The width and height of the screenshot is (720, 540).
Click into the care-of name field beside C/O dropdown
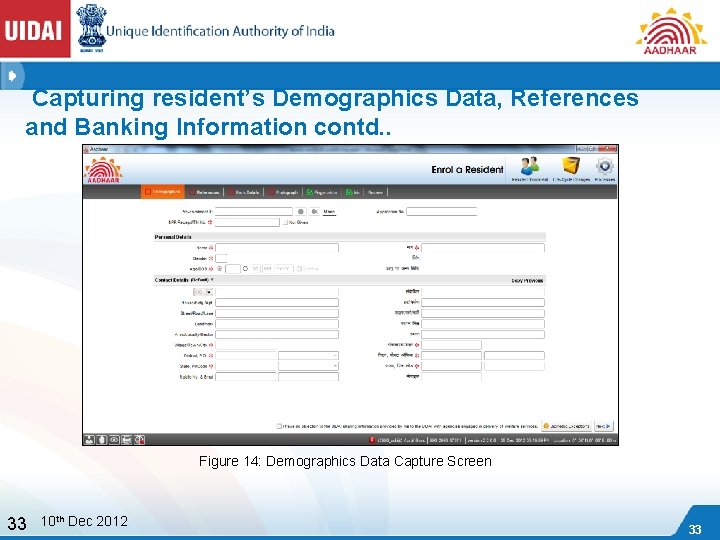tap(277, 292)
